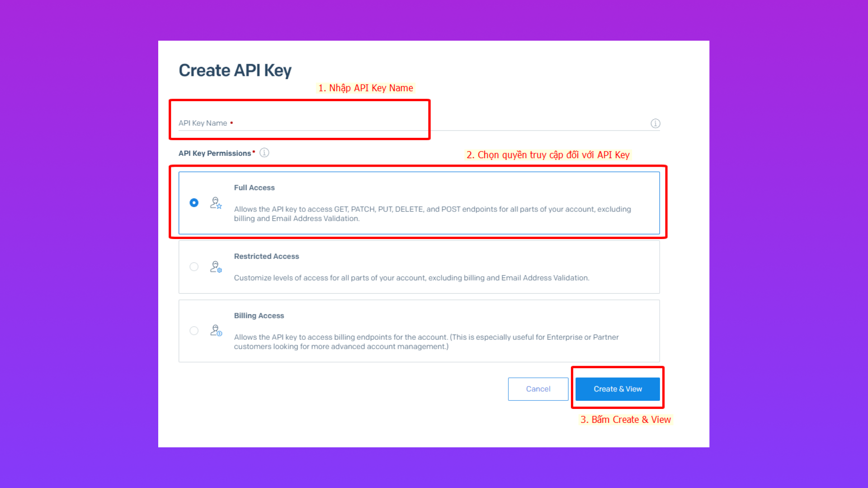Click the Restricted Access title text
This screenshot has width=868, height=488.
click(266, 256)
